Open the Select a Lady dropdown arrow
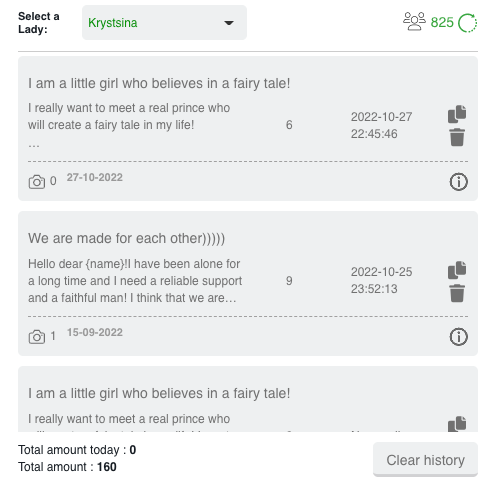 tap(229, 23)
